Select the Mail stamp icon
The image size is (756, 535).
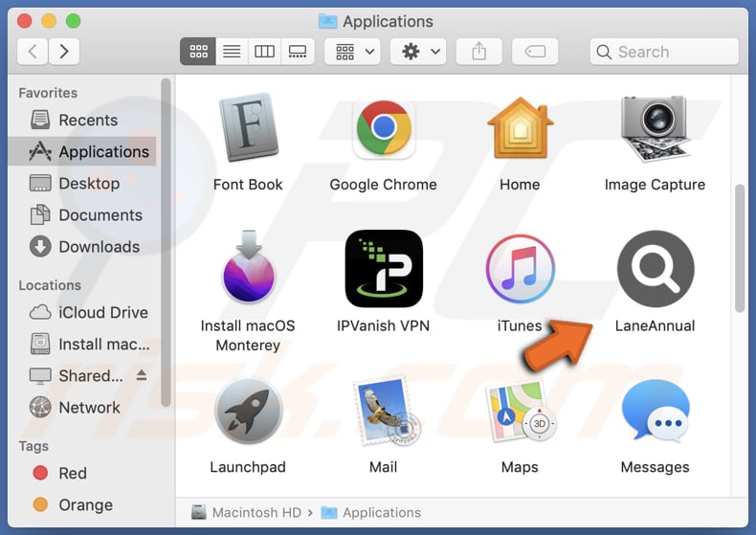[x=386, y=412]
